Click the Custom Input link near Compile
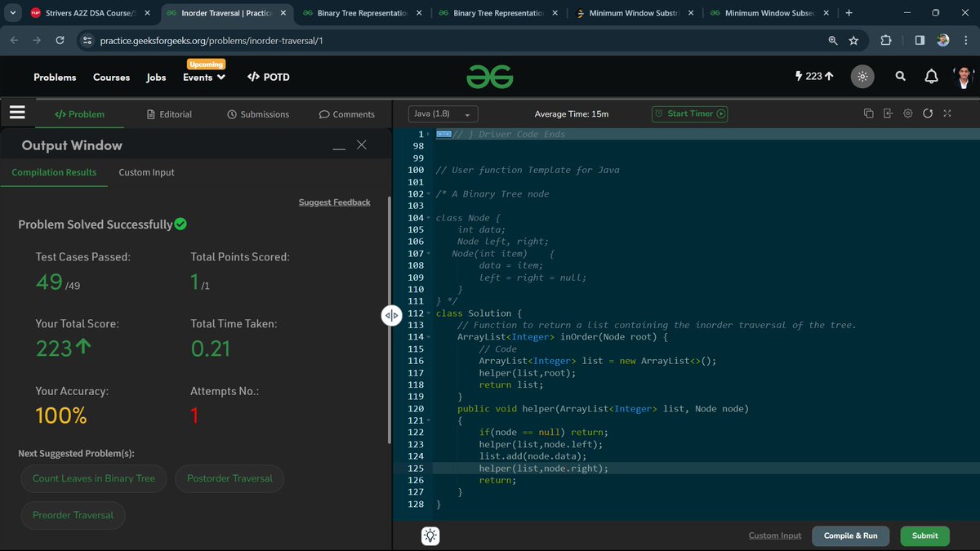Viewport: 980px width, 551px height. click(x=775, y=535)
